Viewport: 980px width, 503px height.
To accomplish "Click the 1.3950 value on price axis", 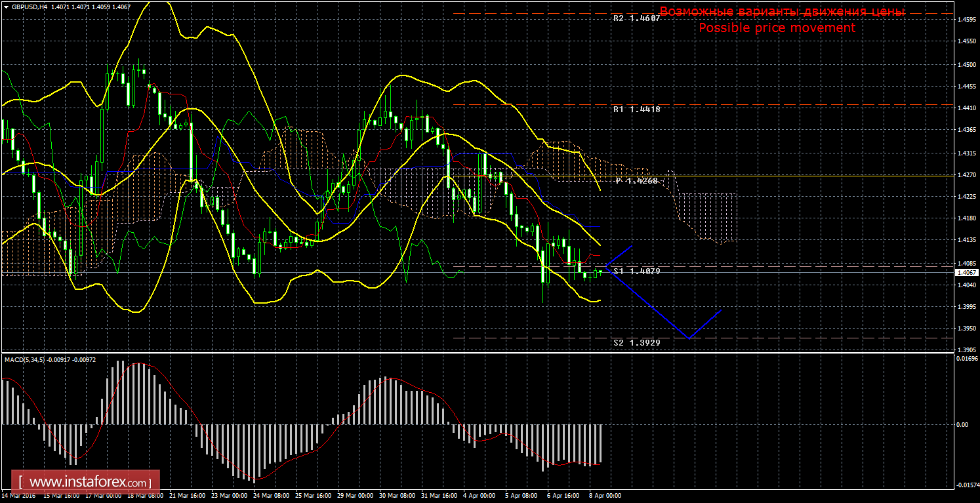I will point(965,329).
